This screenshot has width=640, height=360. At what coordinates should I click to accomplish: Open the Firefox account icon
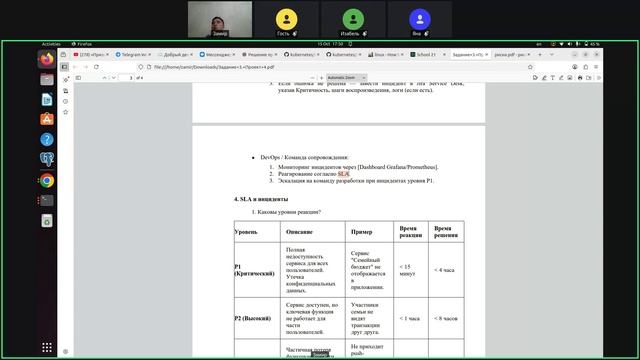tap(575, 67)
